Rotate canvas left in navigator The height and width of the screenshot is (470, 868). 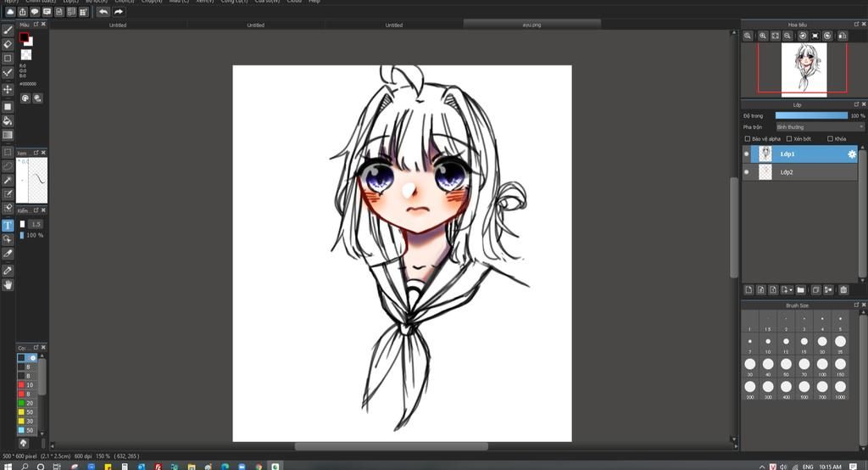coord(802,36)
